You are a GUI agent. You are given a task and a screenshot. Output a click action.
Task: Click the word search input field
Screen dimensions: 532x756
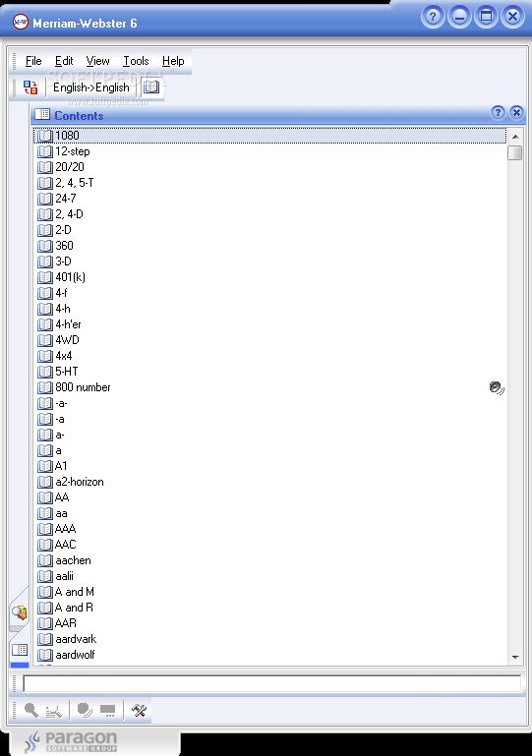click(272, 683)
